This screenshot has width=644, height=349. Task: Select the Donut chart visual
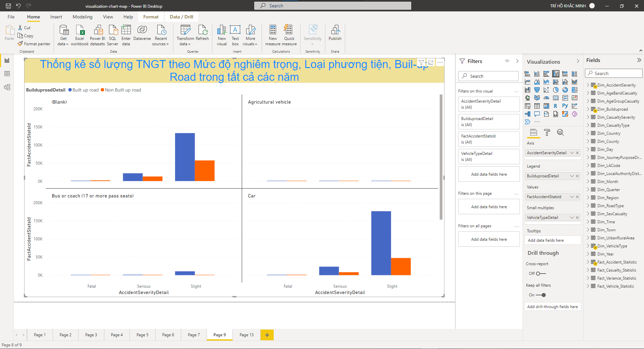coord(565,90)
